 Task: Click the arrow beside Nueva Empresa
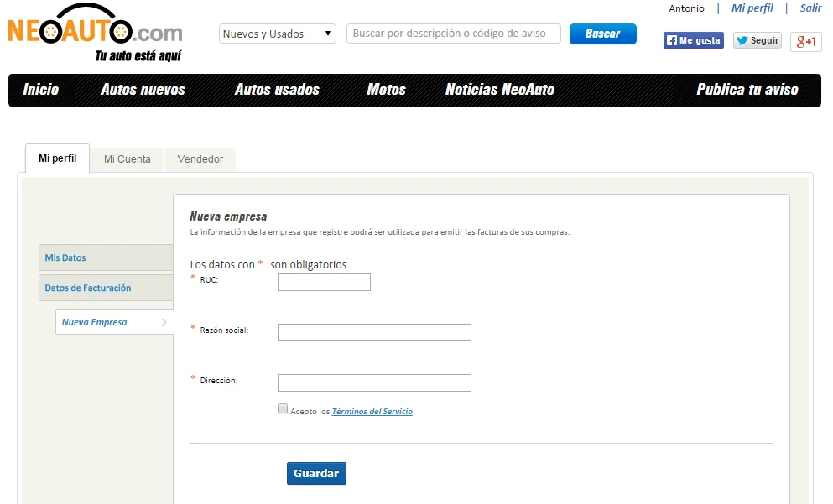point(164,322)
